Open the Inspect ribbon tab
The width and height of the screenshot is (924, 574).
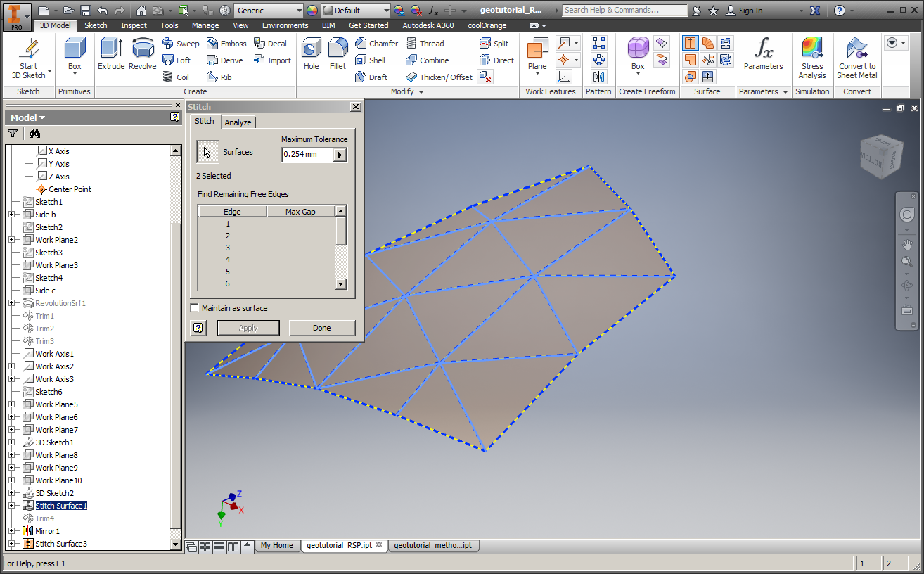(134, 25)
